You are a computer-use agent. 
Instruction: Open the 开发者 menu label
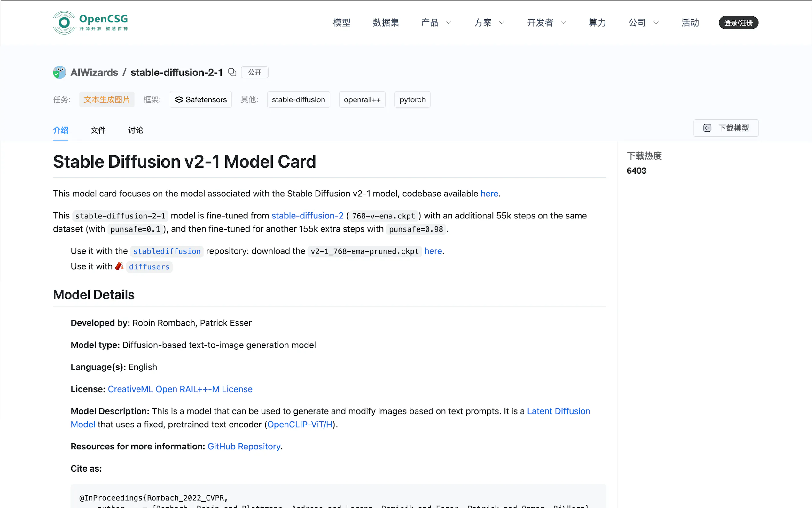(540, 22)
